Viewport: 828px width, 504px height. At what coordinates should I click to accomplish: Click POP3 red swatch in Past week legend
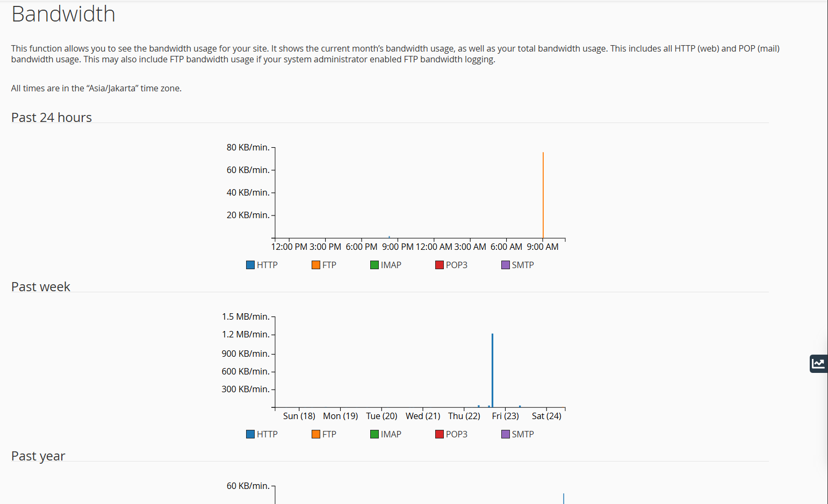click(x=440, y=434)
